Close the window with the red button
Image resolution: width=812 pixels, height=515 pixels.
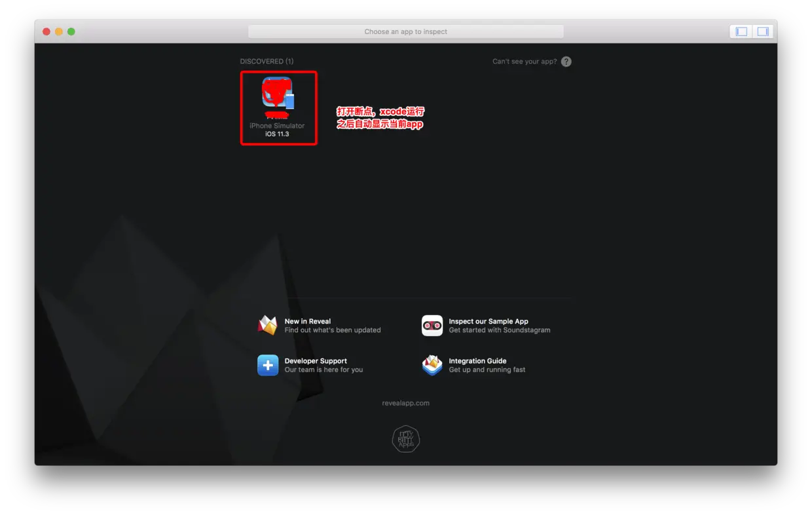click(x=46, y=31)
